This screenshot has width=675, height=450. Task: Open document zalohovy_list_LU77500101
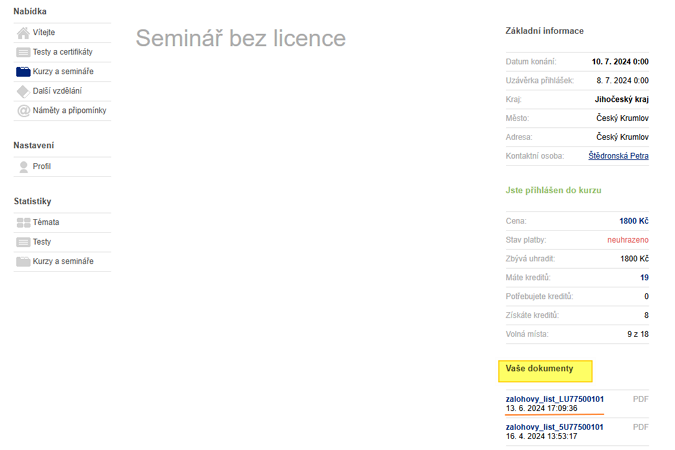(555, 399)
